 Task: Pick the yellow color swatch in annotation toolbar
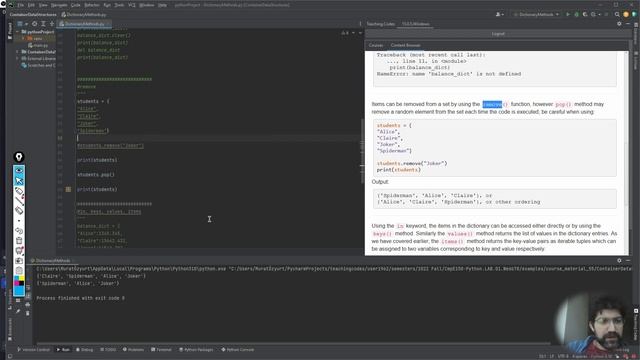click(x=21, y=278)
